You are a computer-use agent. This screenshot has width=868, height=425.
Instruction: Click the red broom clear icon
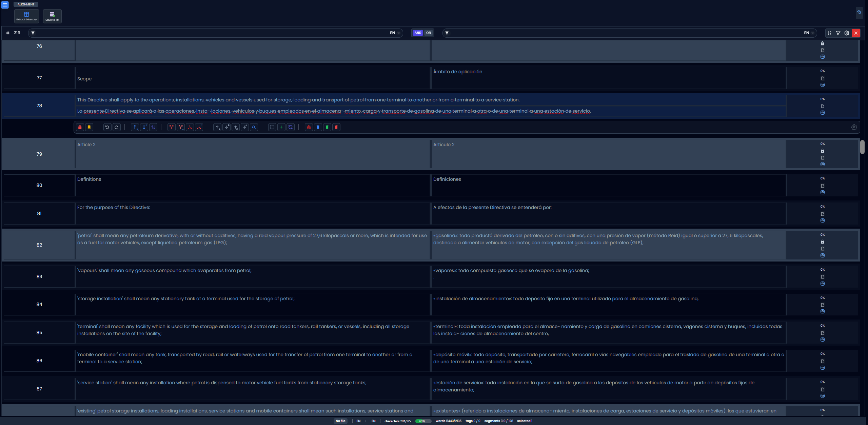[309, 127]
